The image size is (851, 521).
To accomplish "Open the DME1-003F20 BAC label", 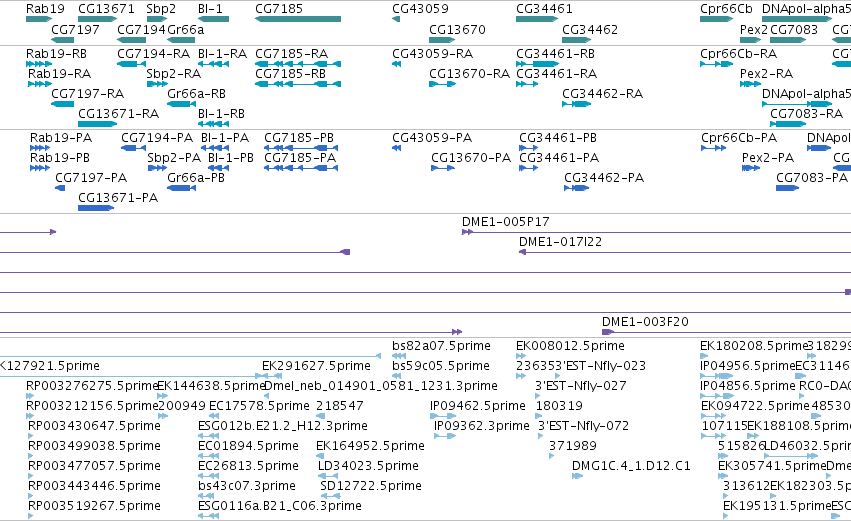I will 645,322.
